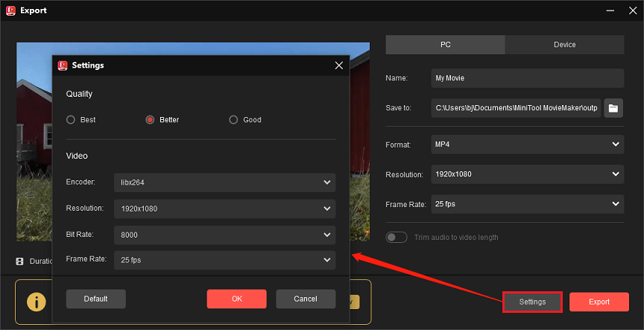Click Cancel in the Settings dialog
Image resolution: width=644 pixels, height=330 pixels.
tap(306, 299)
